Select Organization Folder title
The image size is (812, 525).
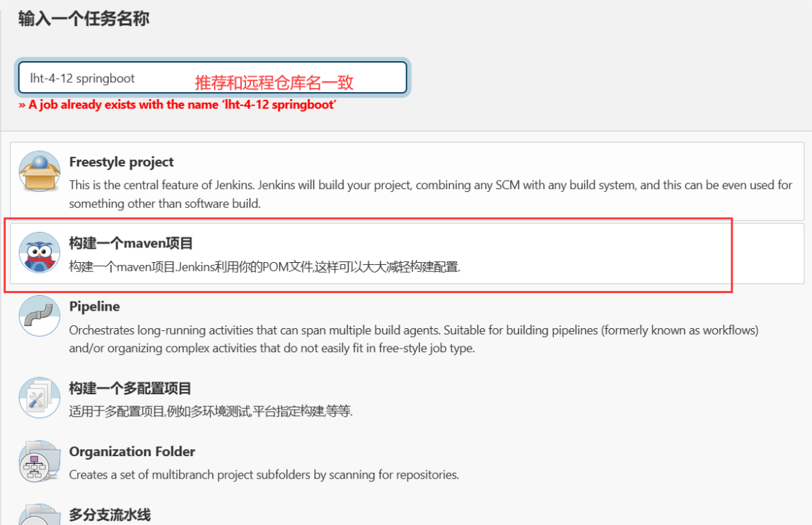[132, 451]
